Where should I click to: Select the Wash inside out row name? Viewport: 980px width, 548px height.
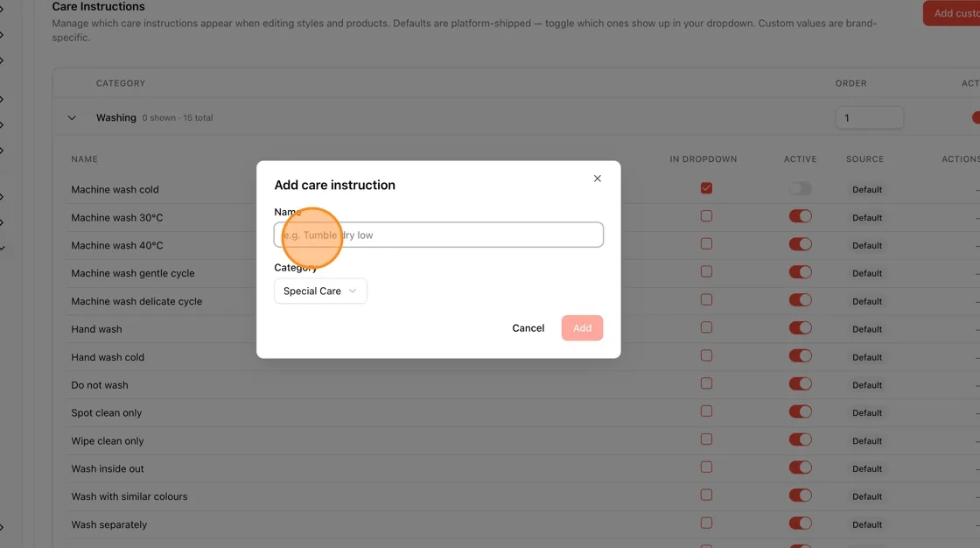(108, 468)
